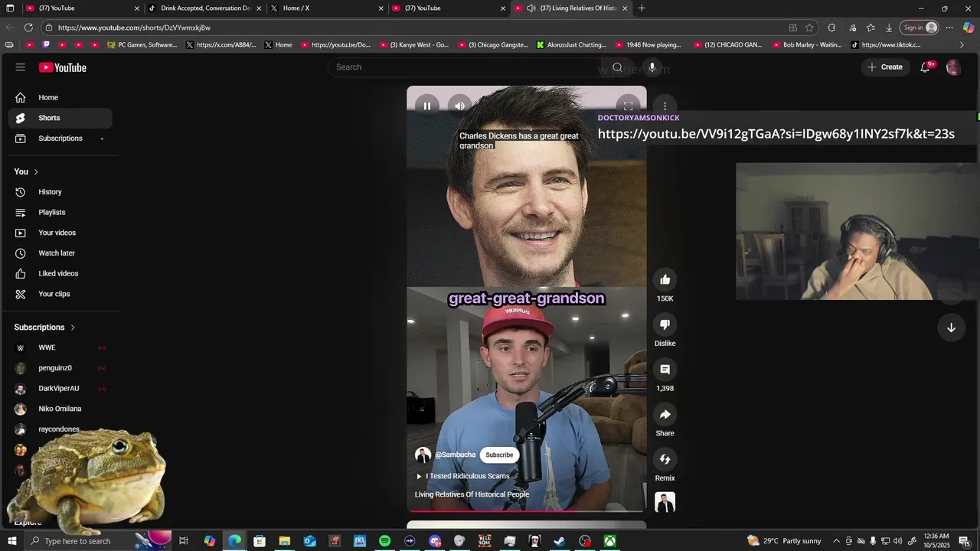Select Shorts in the sidebar

click(x=60, y=118)
